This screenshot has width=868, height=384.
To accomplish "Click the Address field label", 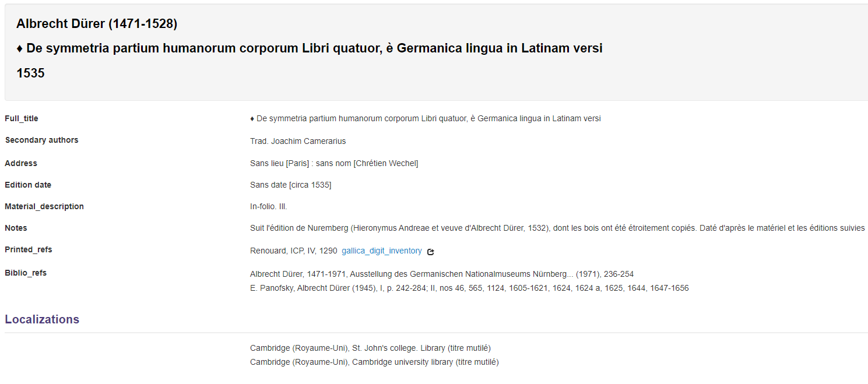I will pyautogui.click(x=21, y=163).
